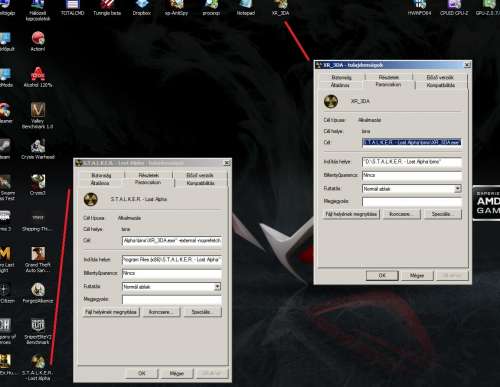The width and height of the screenshot is (500, 387).
Task: Open Előző verziók tab in XR_3DA properties
Action: 440,77
